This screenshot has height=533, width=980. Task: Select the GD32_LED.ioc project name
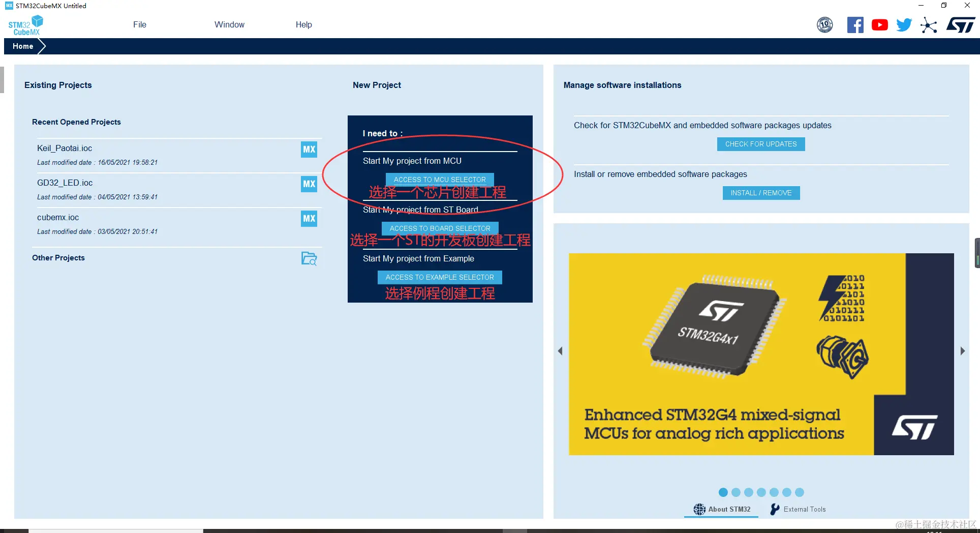tap(65, 183)
